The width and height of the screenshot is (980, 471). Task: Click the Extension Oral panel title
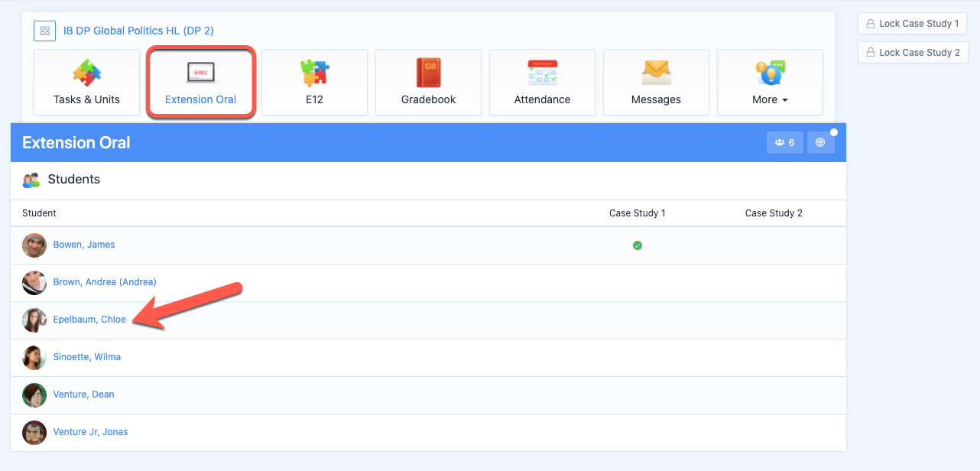[76, 143]
